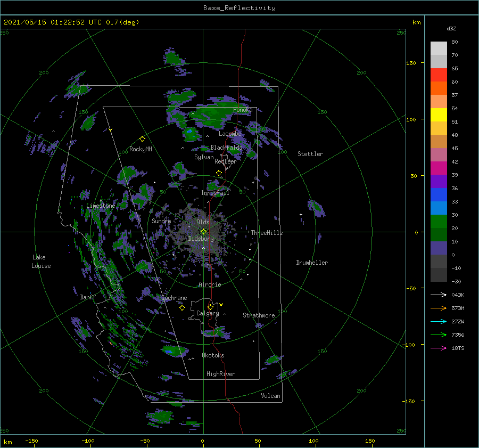The height and width of the screenshot is (448, 479).
Task: Click the yellow diamond radar site at Didsbury
Action: coord(203,232)
